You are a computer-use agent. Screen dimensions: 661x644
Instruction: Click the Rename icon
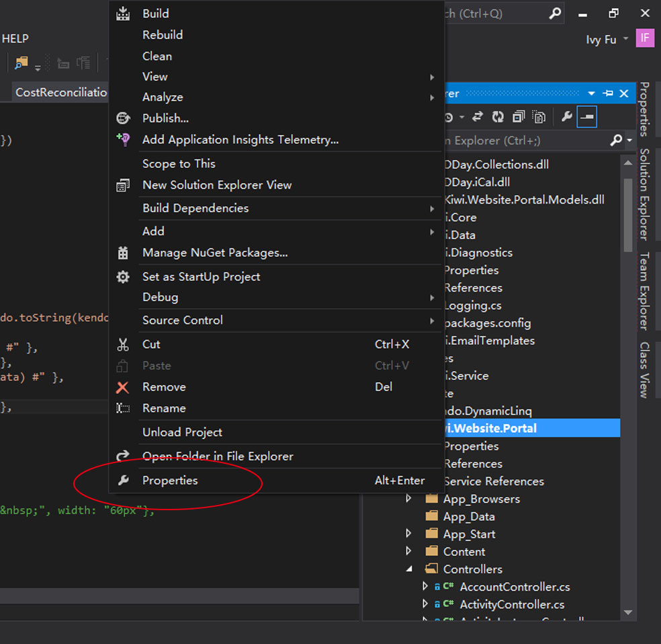(x=123, y=408)
